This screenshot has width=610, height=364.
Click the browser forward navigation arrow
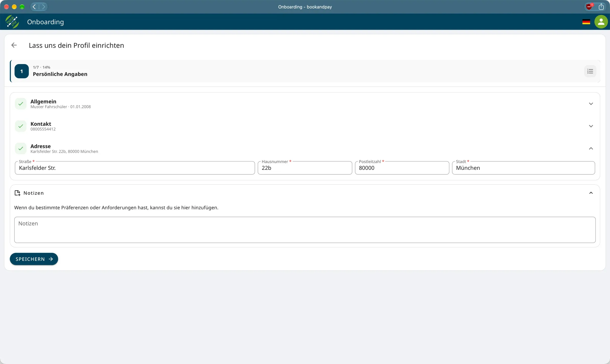43,7
